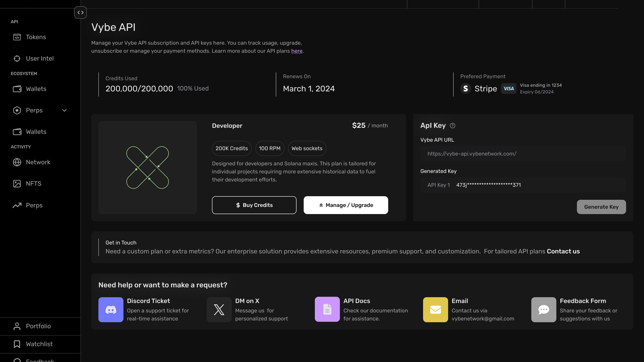
Task: Click the "Expiry 06/2024" text
Action: click(537, 92)
